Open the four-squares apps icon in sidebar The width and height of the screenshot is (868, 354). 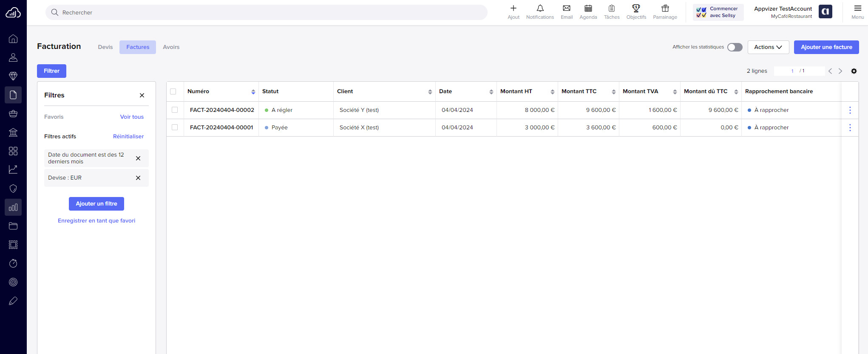point(13,151)
